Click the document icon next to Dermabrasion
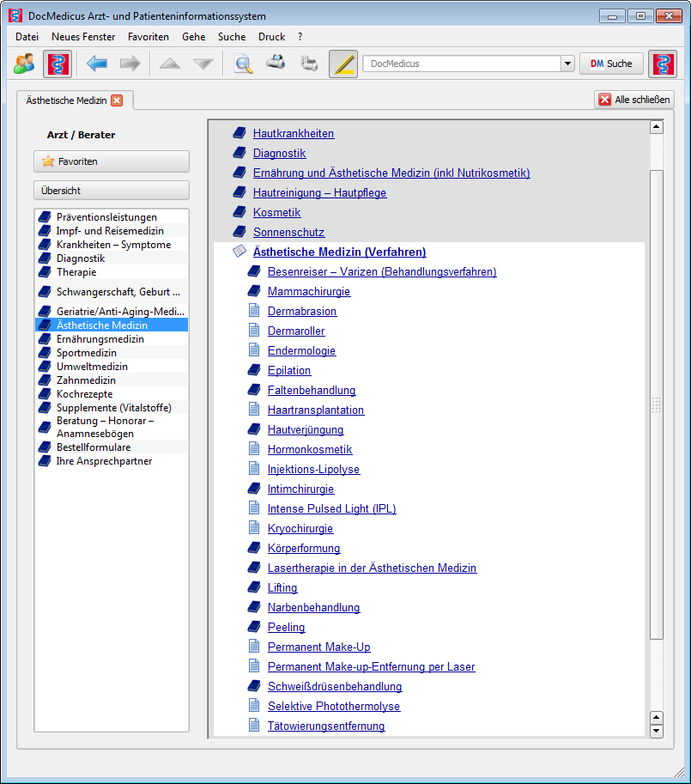This screenshot has height=784, width=691. point(254,311)
